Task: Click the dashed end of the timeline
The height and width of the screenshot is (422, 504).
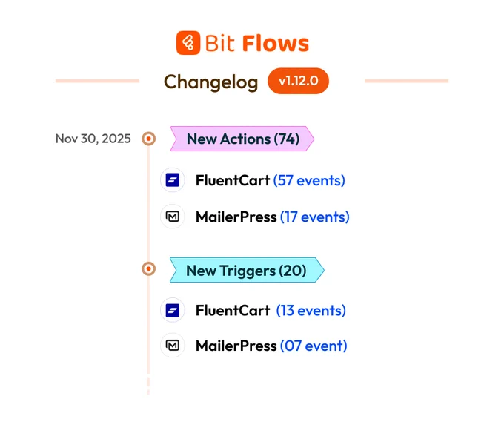Action: point(148,386)
